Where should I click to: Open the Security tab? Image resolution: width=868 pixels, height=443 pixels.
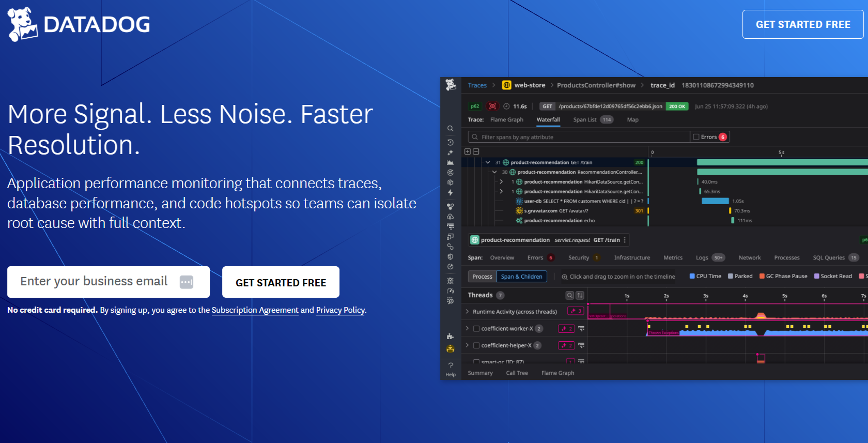(x=583, y=258)
